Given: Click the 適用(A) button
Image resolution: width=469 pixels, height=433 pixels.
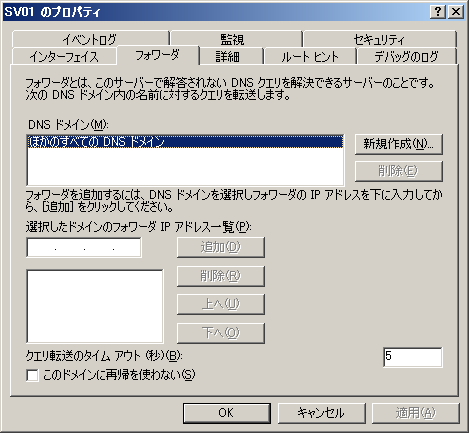Looking at the screenshot, I should pyautogui.click(x=415, y=413).
